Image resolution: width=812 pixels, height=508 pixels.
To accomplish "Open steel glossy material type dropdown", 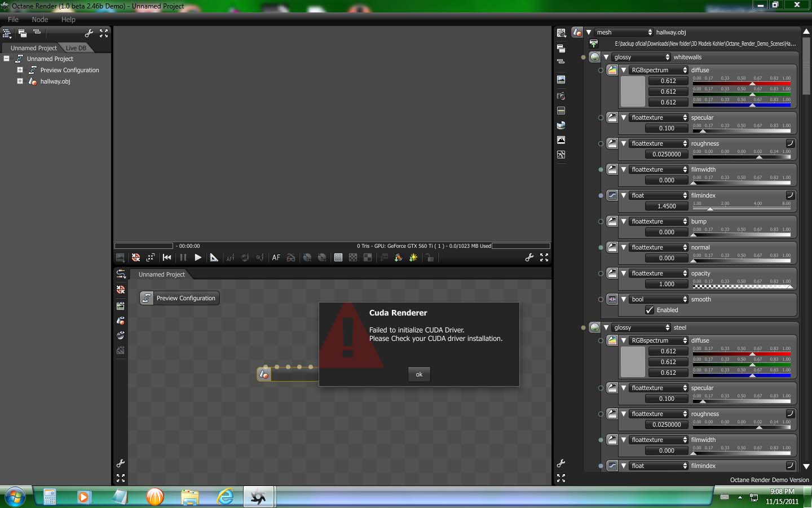I will [x=642, y=327].
